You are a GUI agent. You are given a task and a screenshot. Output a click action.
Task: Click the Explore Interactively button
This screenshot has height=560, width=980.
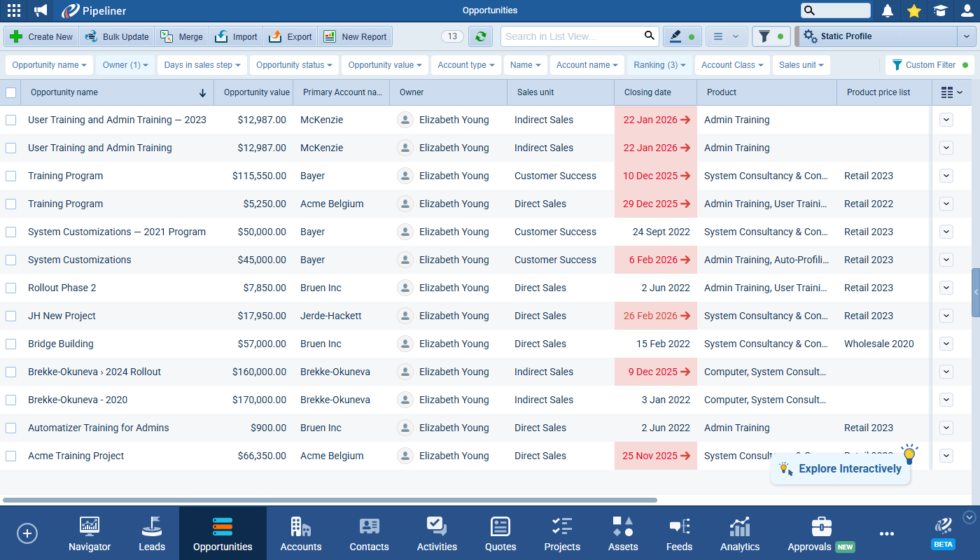click(x=841, y=469)
